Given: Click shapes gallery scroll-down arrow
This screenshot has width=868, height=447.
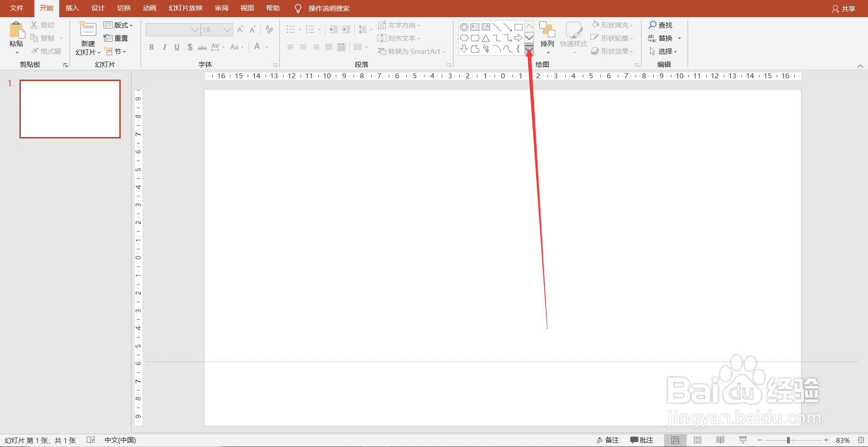Looking at the screenshot, I should (529, 38).
